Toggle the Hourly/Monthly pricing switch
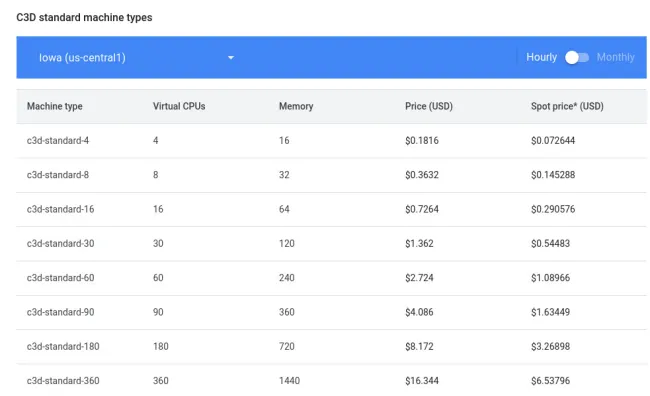 tap(577, 58)
